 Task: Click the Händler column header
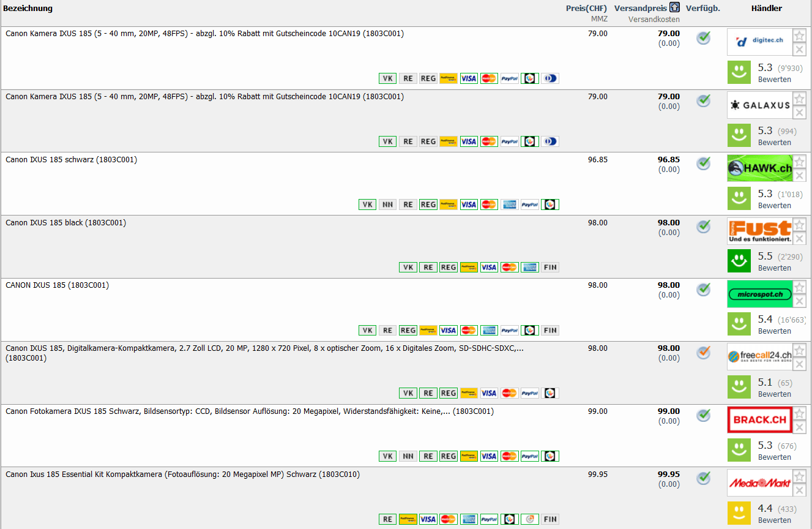pyautogui.click(x=766, y=9)
